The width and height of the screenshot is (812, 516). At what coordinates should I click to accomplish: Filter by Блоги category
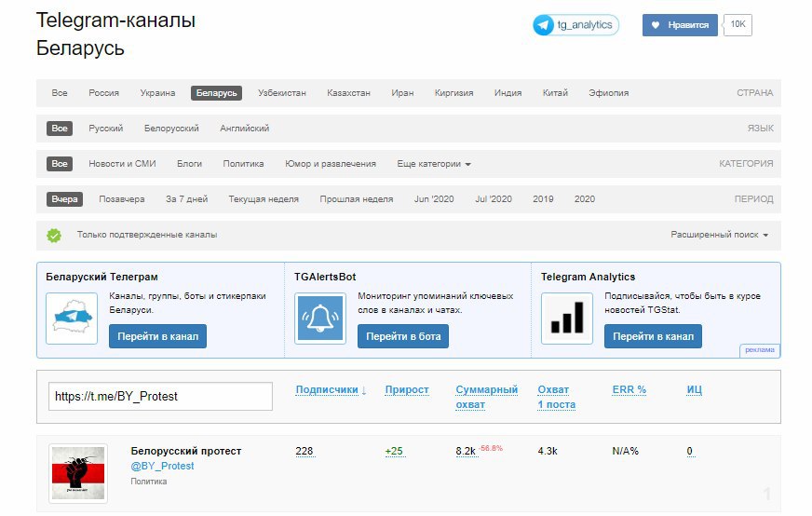pyautogui.click(x=190, y=164)
